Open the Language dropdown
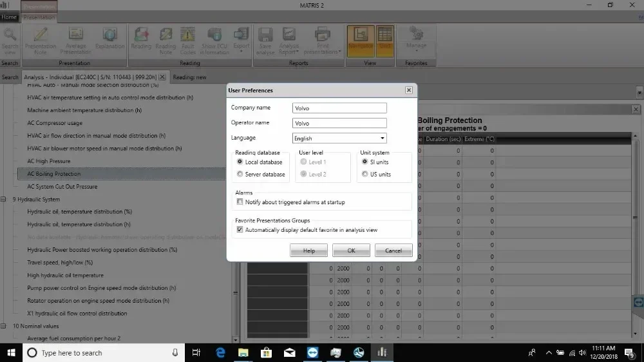644x362 pixels. (x=339, y=138)
